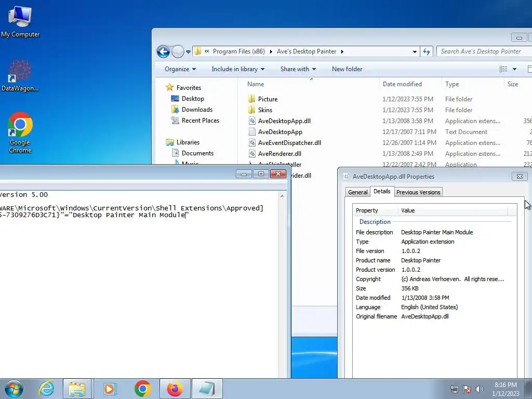Open the view options dropdown arrow

(514, 69)
